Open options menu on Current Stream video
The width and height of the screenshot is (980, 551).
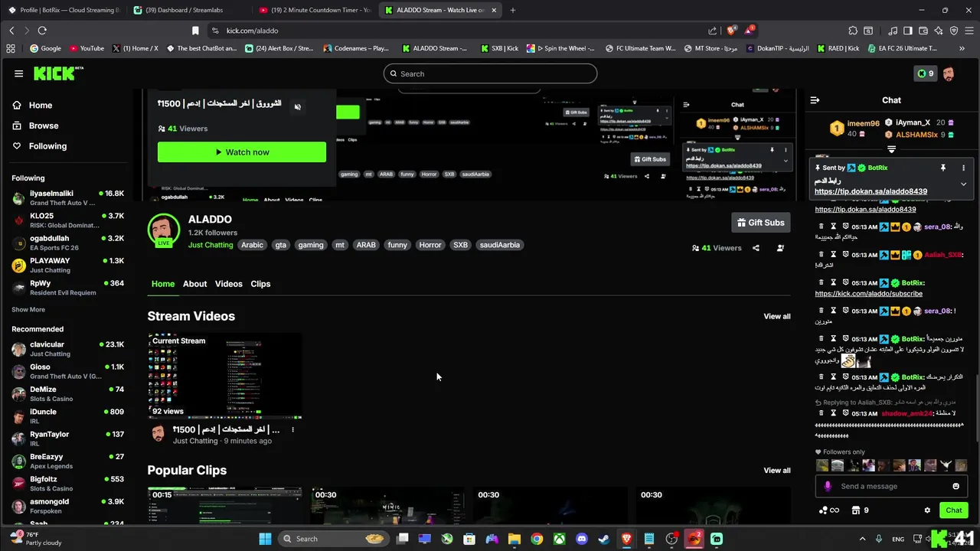pyautogui.click(x=292, y=429)
